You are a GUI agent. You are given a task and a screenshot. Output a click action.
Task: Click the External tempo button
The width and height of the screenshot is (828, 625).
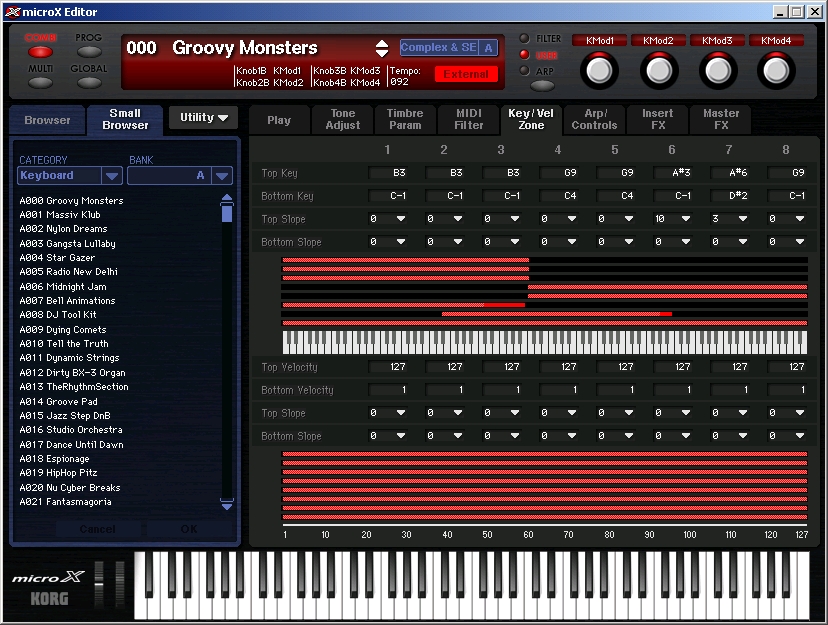tap(466, 74)
